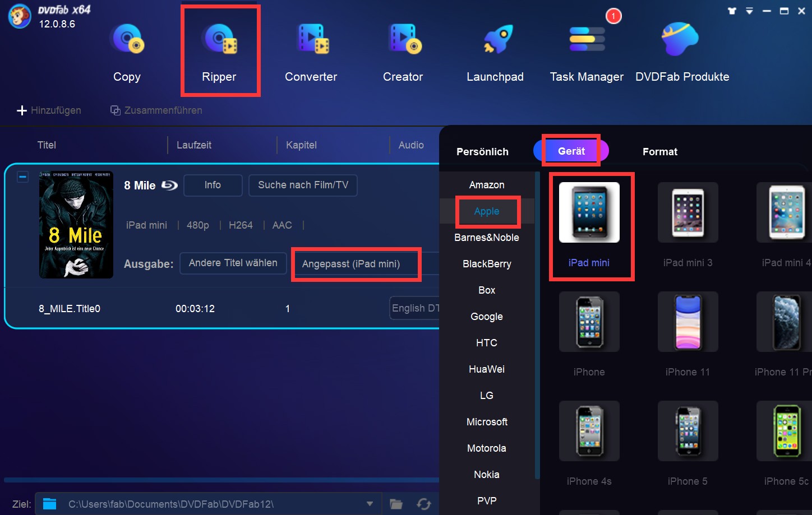The image size is (812, 515).
Task: Select Nokia in brand list
Action: point(487,475)
